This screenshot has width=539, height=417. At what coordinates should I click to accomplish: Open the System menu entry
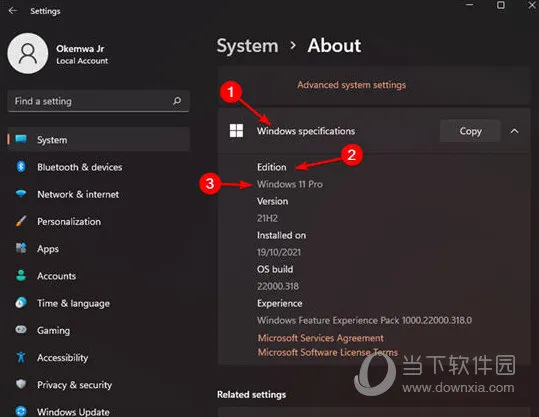(99, 140)
